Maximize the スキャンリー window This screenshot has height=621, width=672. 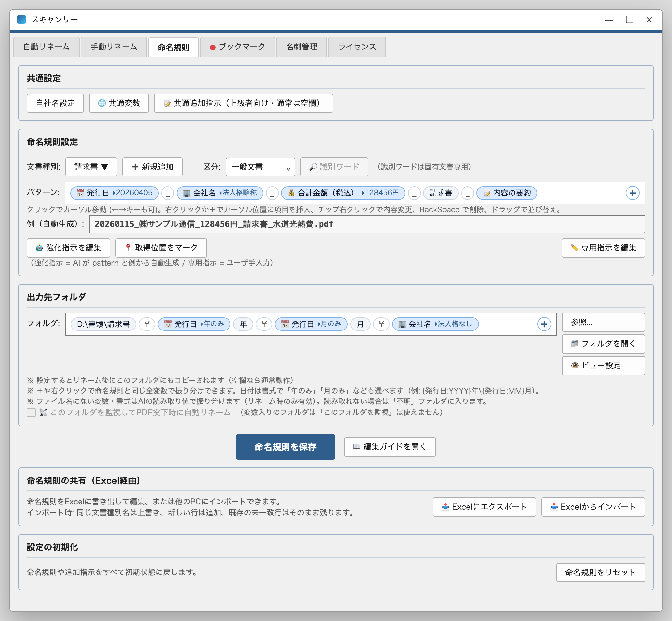point(630,20)
